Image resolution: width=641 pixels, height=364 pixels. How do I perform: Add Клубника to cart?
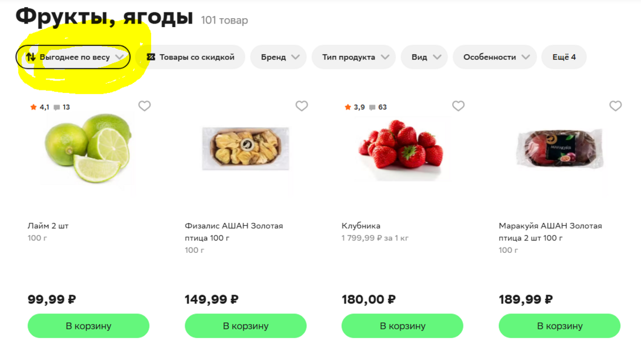[x=402, y=326]
